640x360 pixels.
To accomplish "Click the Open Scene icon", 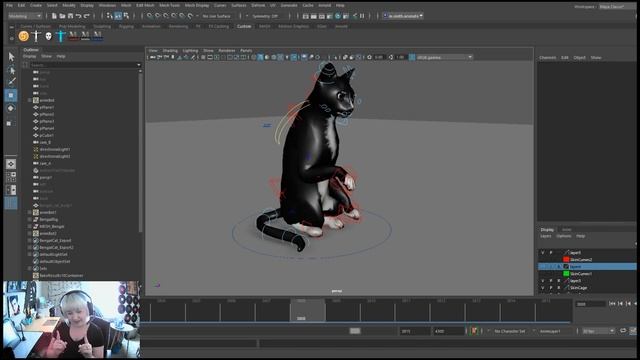I will coord(62,16).
